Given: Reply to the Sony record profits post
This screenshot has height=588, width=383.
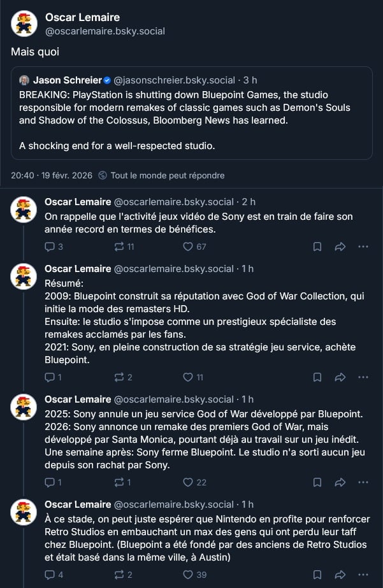Looking at the screenshot, I should click(50, 247).
